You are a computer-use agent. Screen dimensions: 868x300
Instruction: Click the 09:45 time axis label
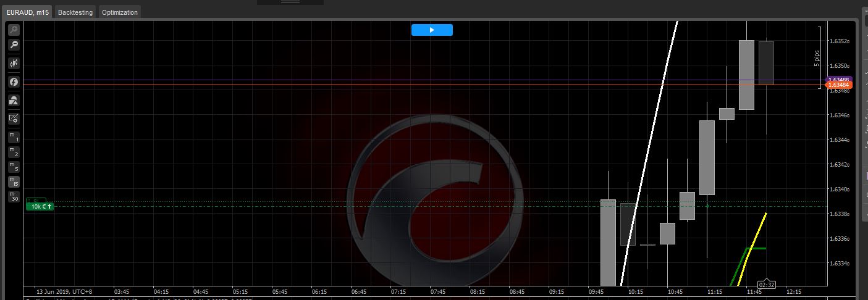coord(596,291)
